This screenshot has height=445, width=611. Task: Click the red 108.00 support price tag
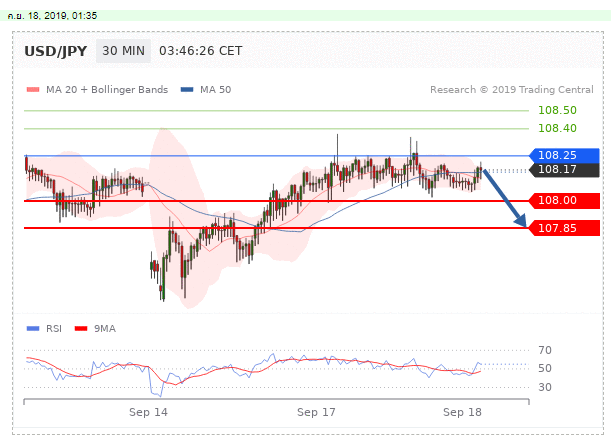coord(564,201)
